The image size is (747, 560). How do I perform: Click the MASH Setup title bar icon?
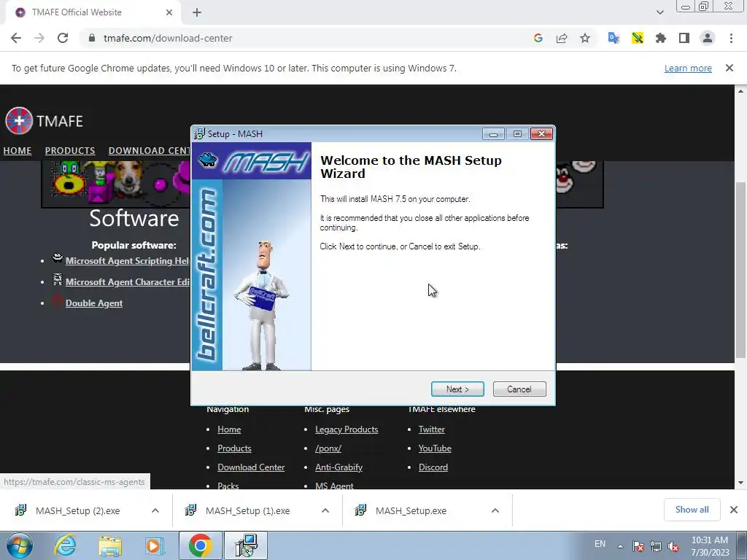(199, 134)
